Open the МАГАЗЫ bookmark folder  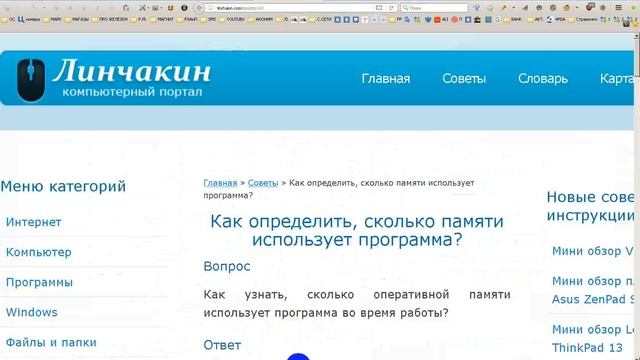click(x=77, y=19)
